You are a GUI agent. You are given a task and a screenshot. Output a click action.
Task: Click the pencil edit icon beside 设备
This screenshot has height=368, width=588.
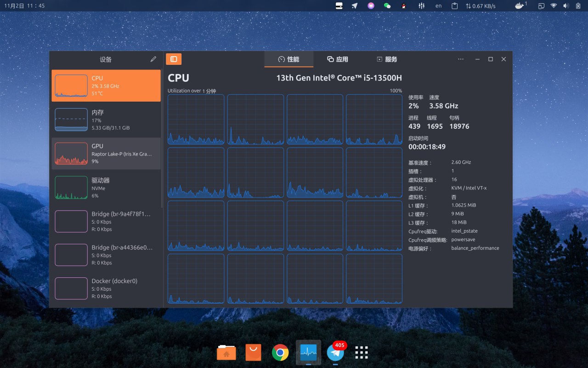click(153, 59)
